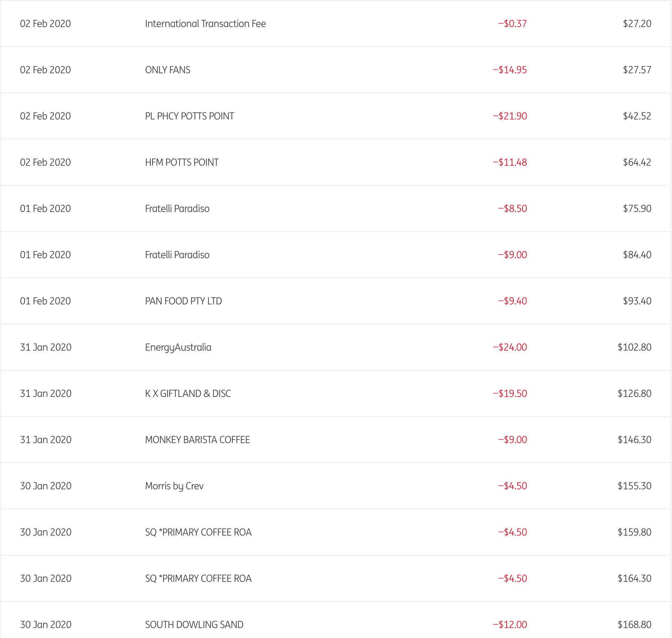Click the $159.80 balance on the coffee row
This screenshot has height=638, width=672.
[x=634, y=532]
